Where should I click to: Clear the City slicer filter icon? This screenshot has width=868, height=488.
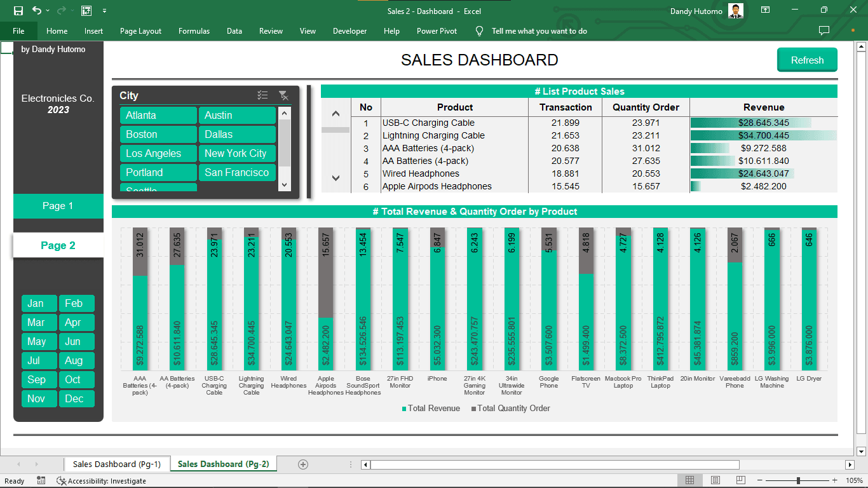click(x=283, y=95)
